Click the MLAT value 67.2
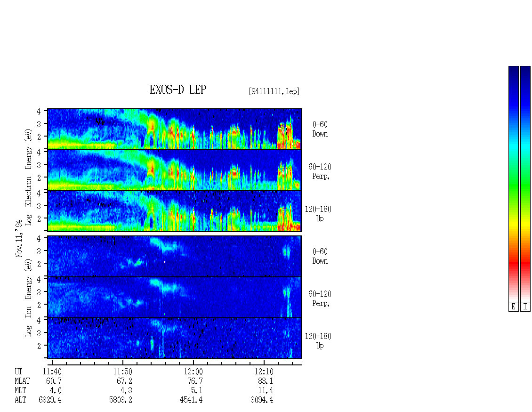Viewport: 532px width, 412px height. click(124, 381)
